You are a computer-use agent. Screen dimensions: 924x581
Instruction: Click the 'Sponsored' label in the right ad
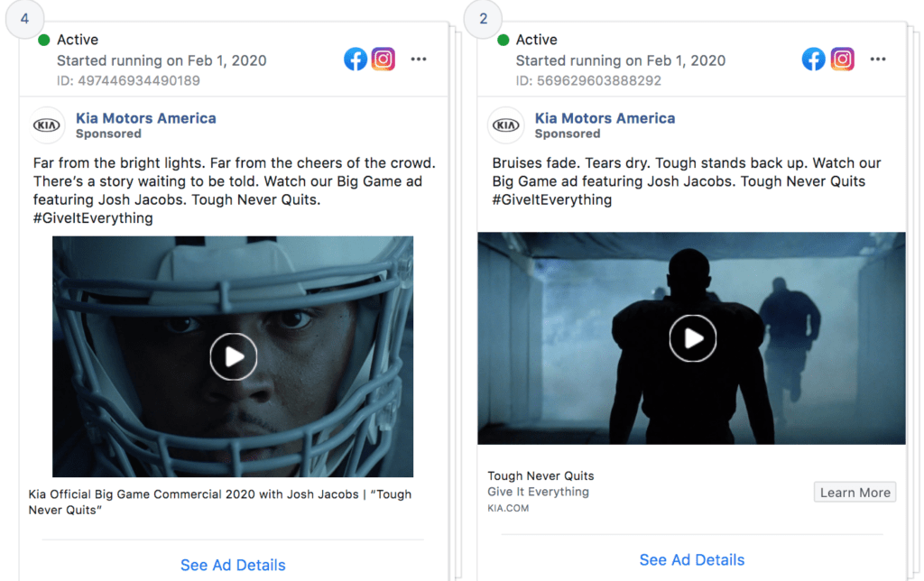point(568,134)
